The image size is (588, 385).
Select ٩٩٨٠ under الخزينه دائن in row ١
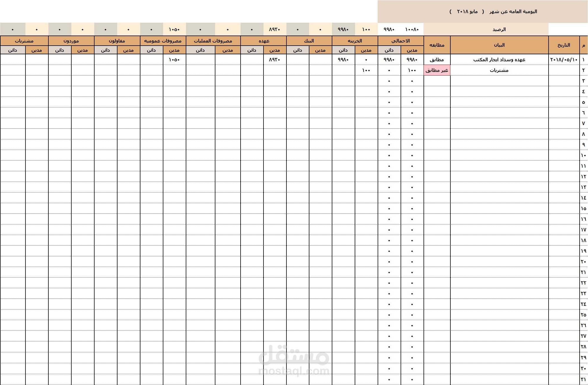pyautogui.click(x=343, y=60)
